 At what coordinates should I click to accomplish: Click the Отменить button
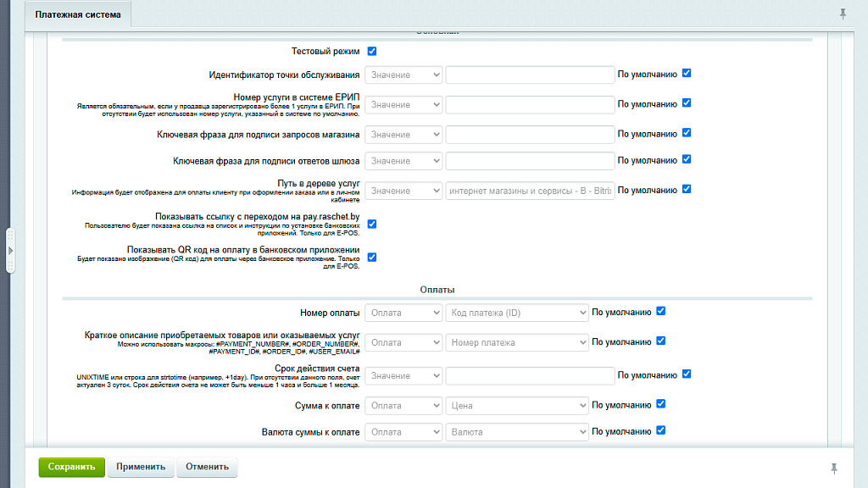point(208,467)
